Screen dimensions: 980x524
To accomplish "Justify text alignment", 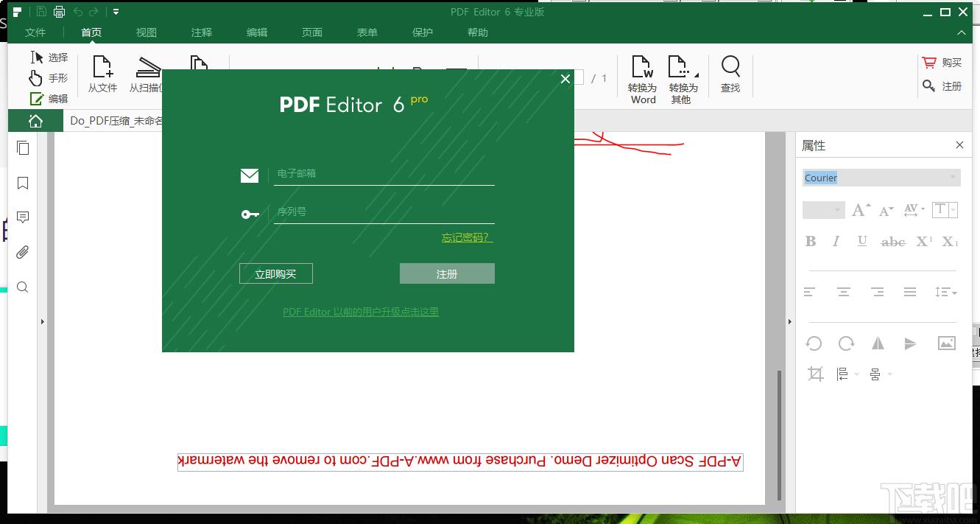I will (x=910, y=293).
